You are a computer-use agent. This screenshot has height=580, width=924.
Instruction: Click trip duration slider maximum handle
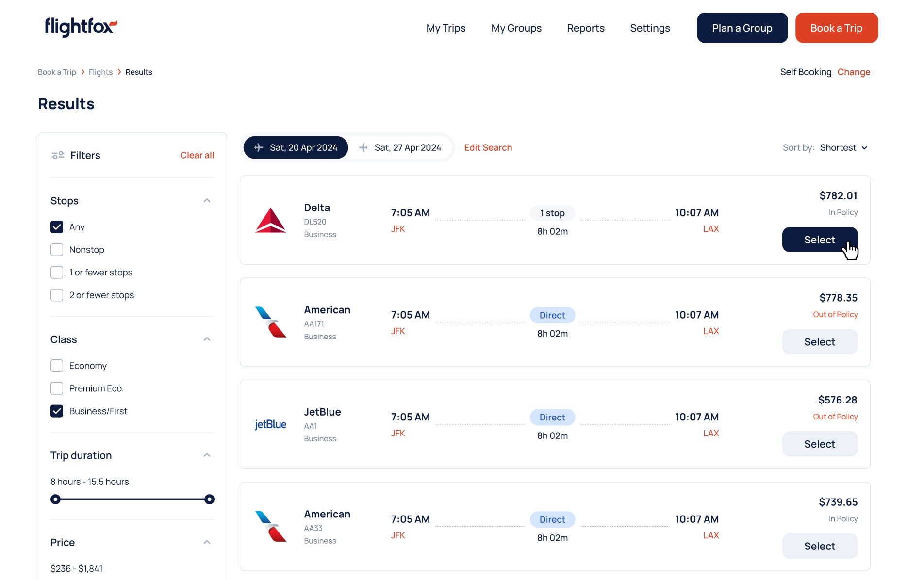tap(209, 499)
